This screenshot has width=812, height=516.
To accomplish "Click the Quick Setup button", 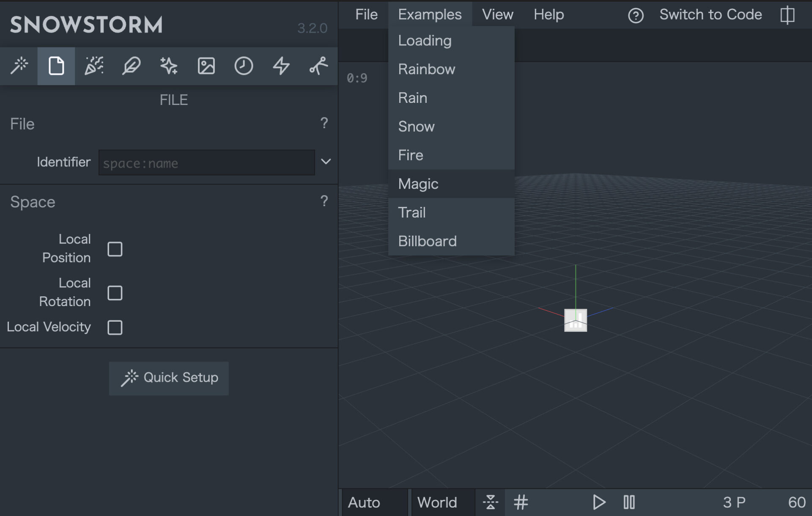I will tap(169, 378).
